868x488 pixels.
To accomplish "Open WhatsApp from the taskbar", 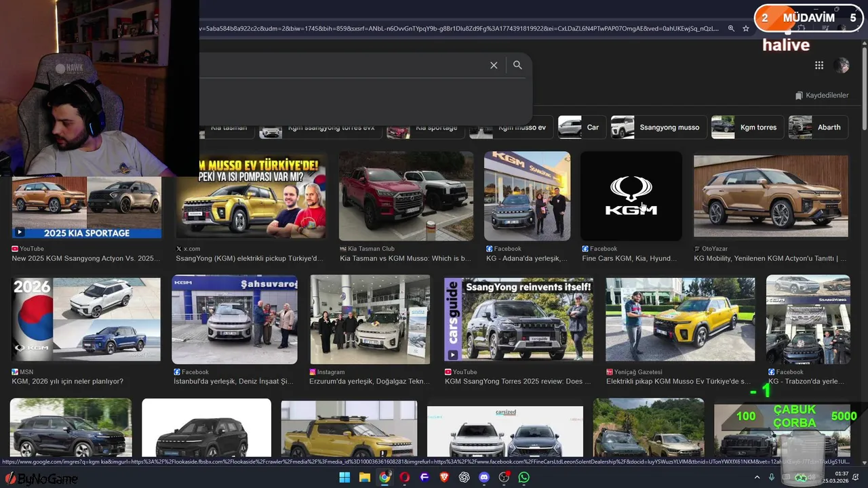I will coord(524,477).
